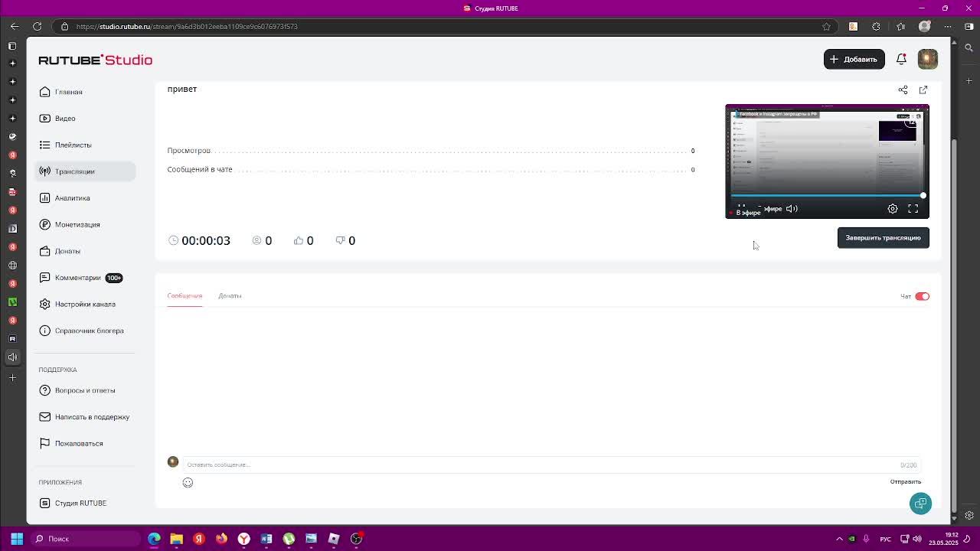This screenshot has height=551, width=980.
Task: Open the notifications bell
Action: tap(901, 59)
